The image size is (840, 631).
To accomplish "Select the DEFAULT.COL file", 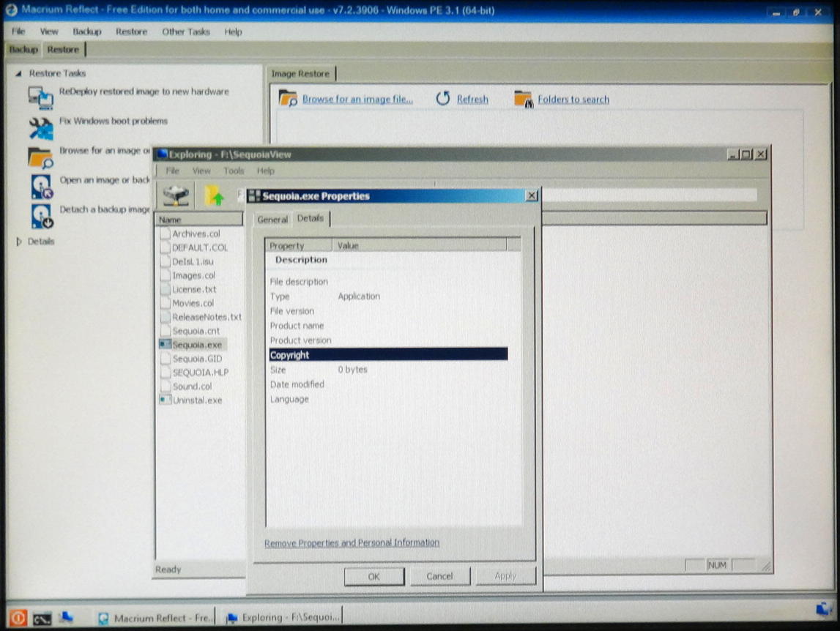I will [x=199, y=247].
